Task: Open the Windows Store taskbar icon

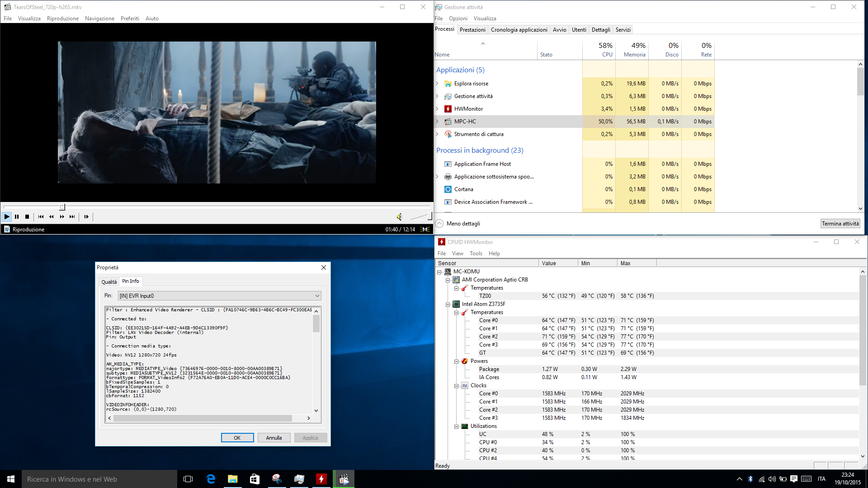Action: [x=255, y=479]
